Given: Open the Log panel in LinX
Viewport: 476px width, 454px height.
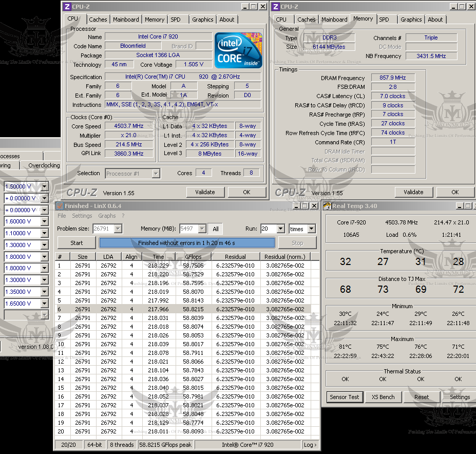Looking at the screenshot, I should 310,445.
